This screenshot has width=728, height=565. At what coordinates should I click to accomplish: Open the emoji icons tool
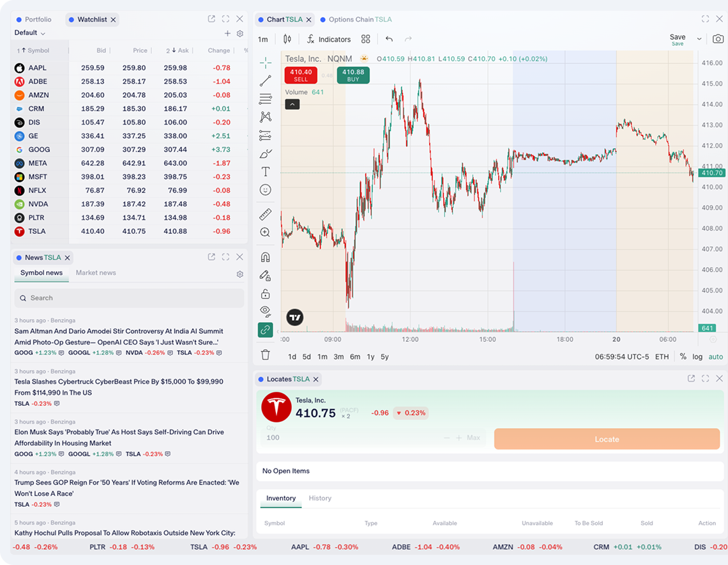pyautogui.click(x=266, y=190)
